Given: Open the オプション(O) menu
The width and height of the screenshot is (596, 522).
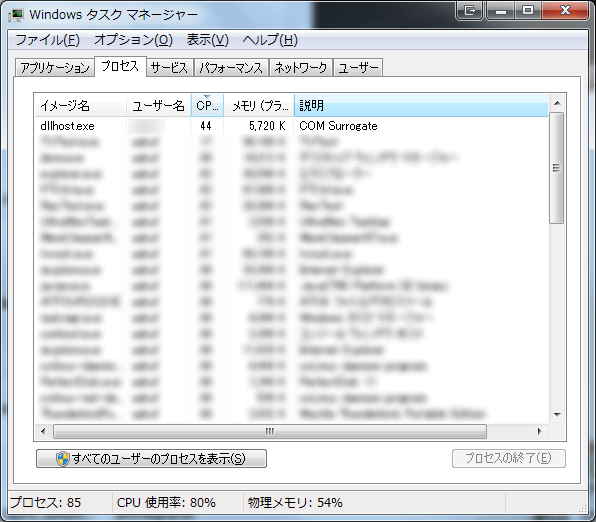Looking at the screenshot, I should click(x=133, y=40).
